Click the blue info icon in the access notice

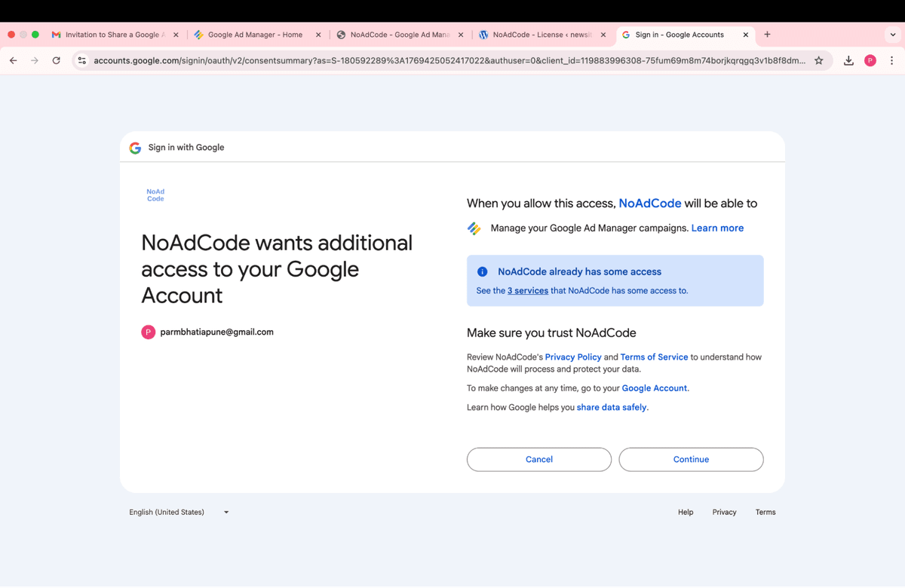482,271
